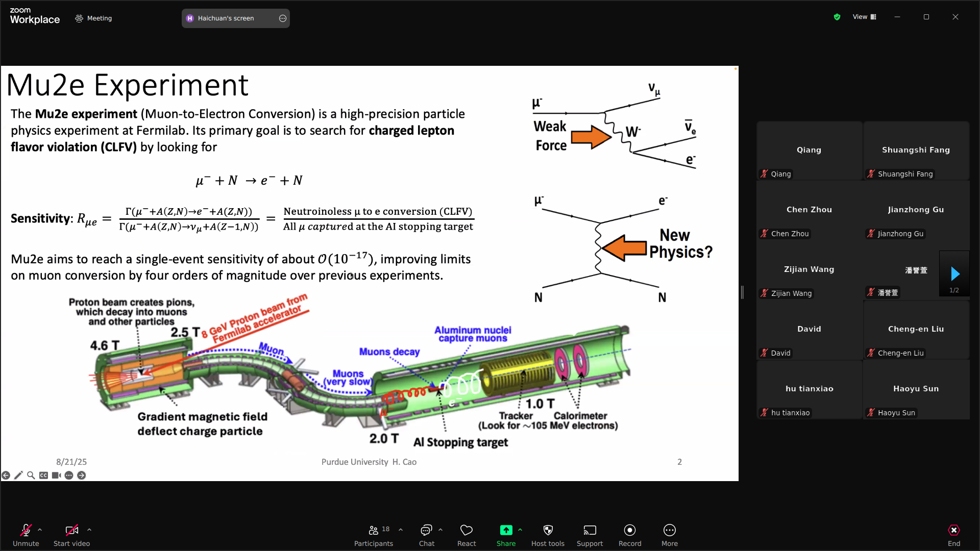
Task: Select Qiang's participant tile
Action: click(810, 151)
